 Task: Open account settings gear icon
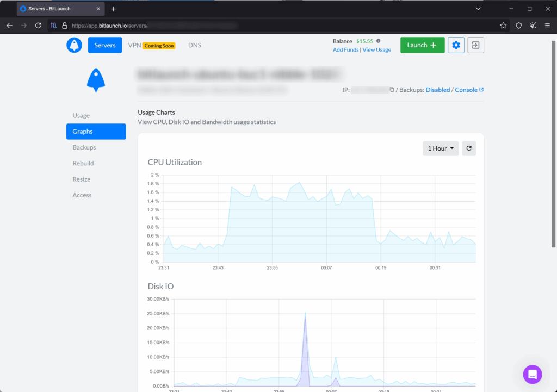pyautogui.click(x=456, y=45)
